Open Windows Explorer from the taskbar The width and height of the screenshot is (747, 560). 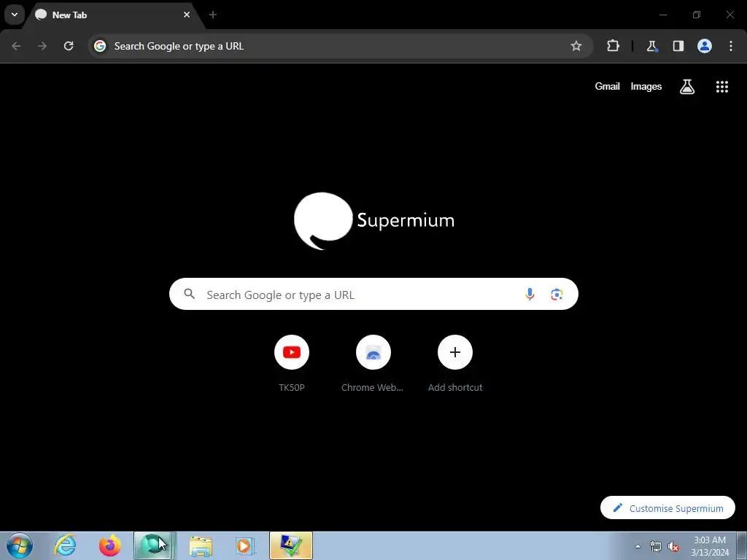pyautogui.click(x=201, y=545)
